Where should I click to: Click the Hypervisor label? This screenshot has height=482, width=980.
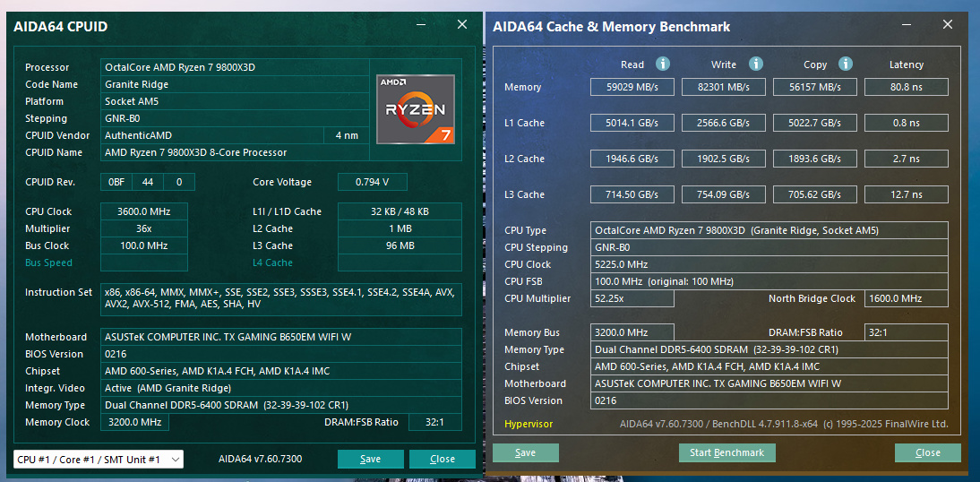click(529, 424)
